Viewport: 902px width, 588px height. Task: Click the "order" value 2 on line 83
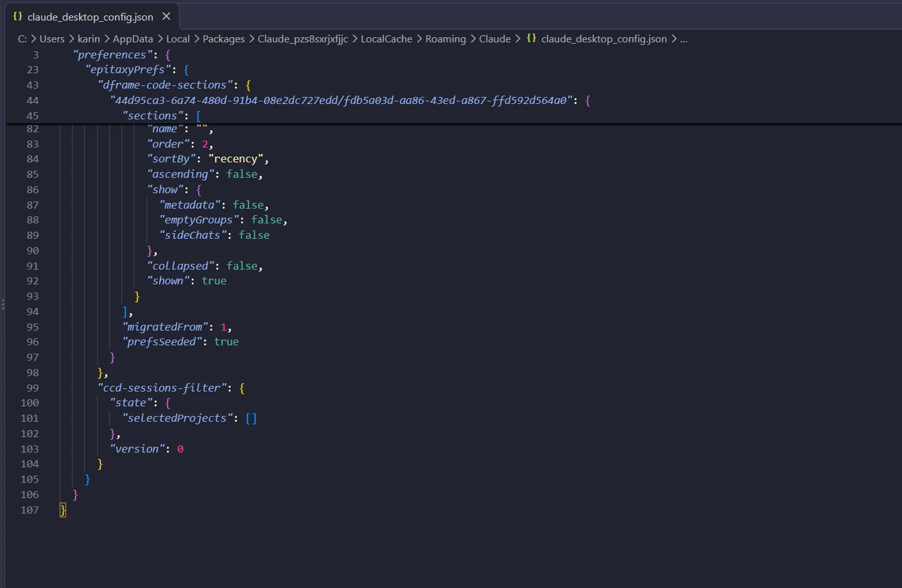(x=205, y=144)
